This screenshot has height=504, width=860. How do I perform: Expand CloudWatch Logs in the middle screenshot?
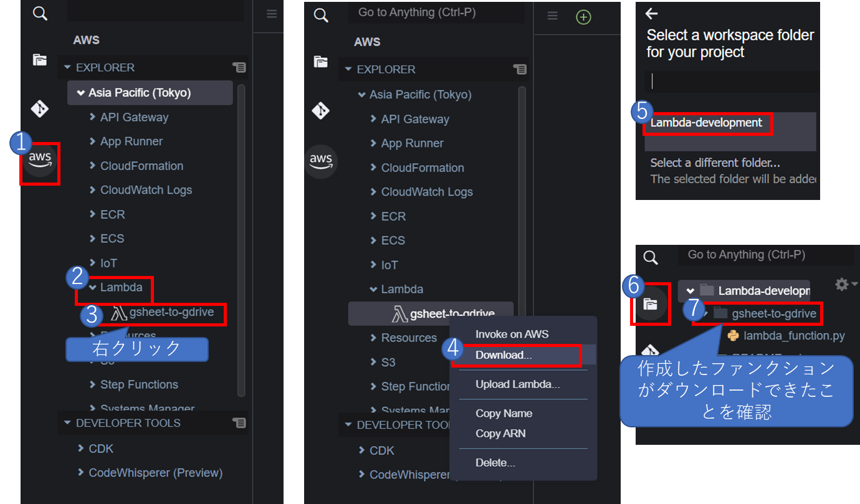pyautogui.click(x=373, y=192)
